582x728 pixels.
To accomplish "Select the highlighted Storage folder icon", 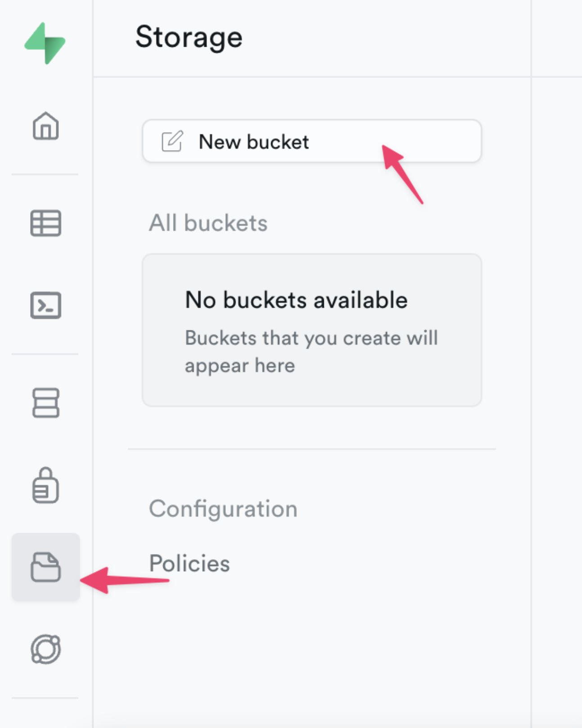I will tap(45, 567).
